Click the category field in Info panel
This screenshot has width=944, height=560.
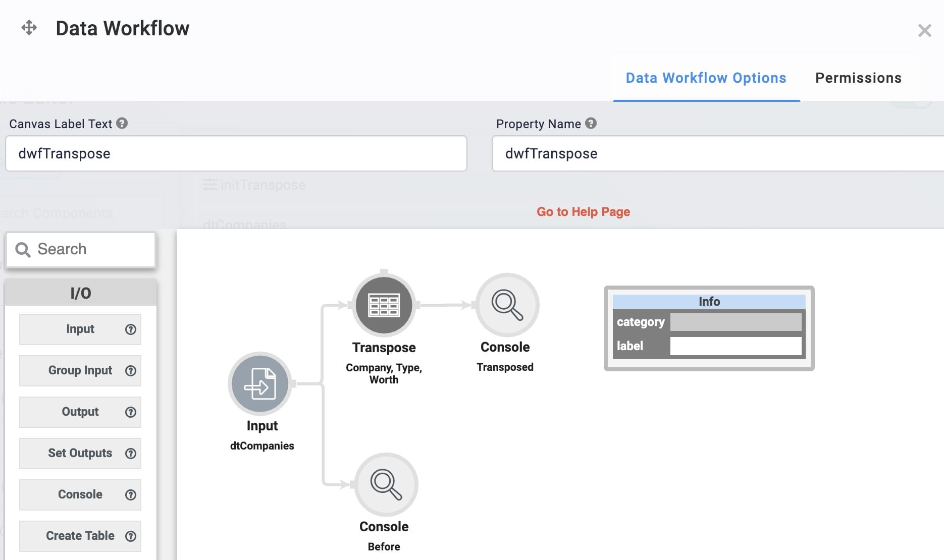click(x=736, y=322)
